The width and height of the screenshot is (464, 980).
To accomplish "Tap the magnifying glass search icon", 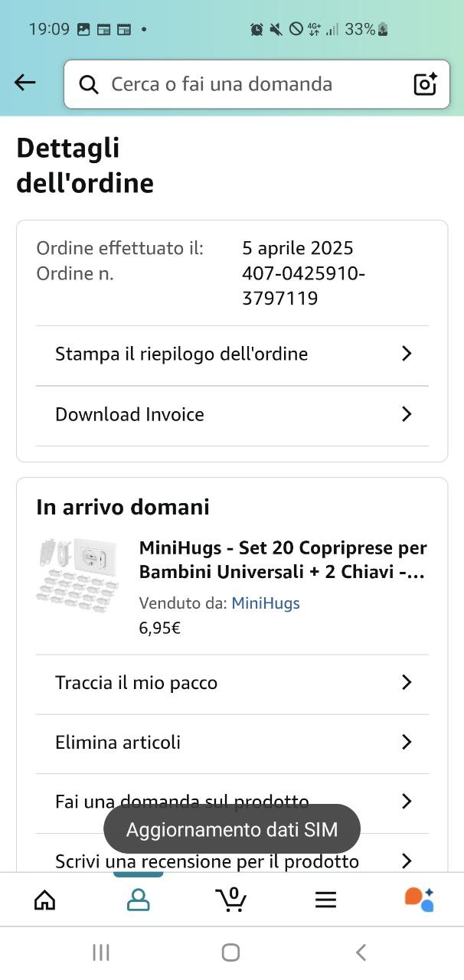I will click(89, 84).
